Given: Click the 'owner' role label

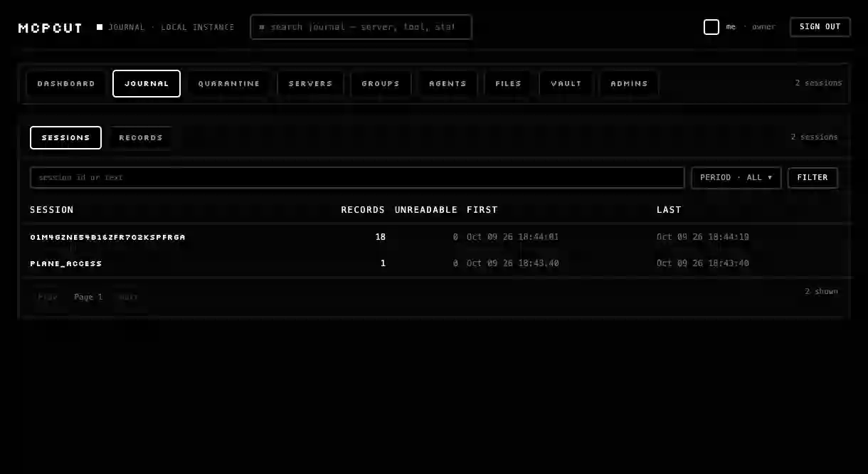Looking at the screenshot, I should pyautogui.click(x=763, y=27).
